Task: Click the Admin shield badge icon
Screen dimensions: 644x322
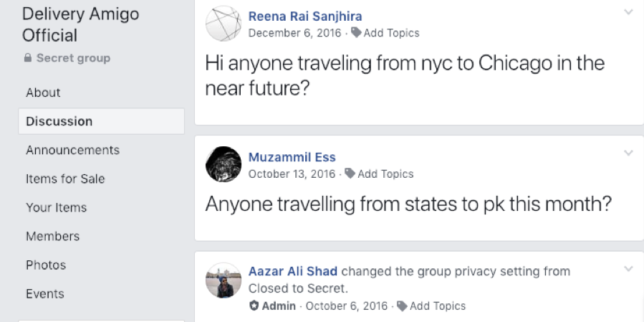Action: [254, 306]
